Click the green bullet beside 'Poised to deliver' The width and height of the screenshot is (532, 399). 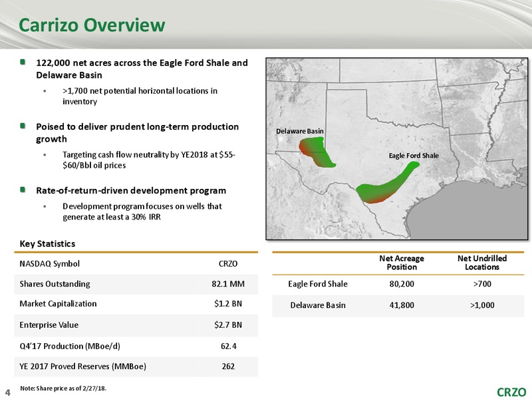point(23,126)
